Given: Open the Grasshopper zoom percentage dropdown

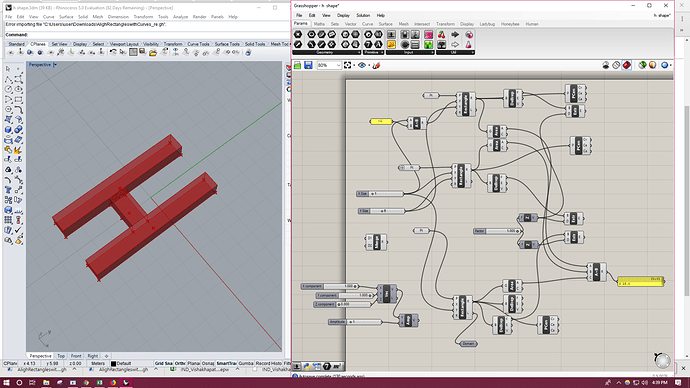Looking at the screenshot, I should [x=338, y=65].
